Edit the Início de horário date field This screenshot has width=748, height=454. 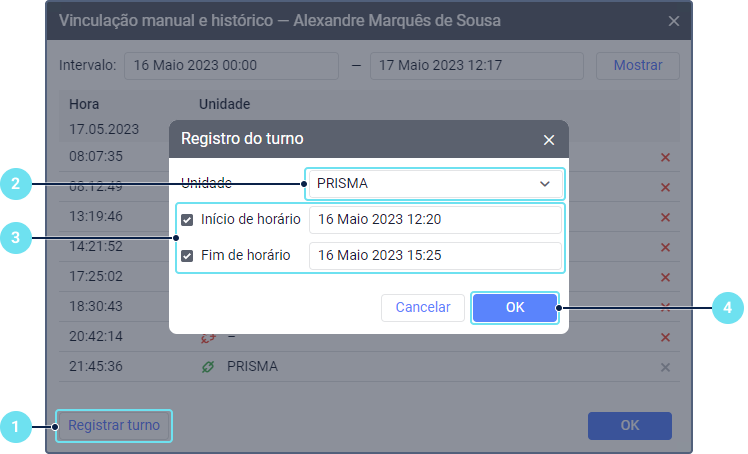click(435, 220)
